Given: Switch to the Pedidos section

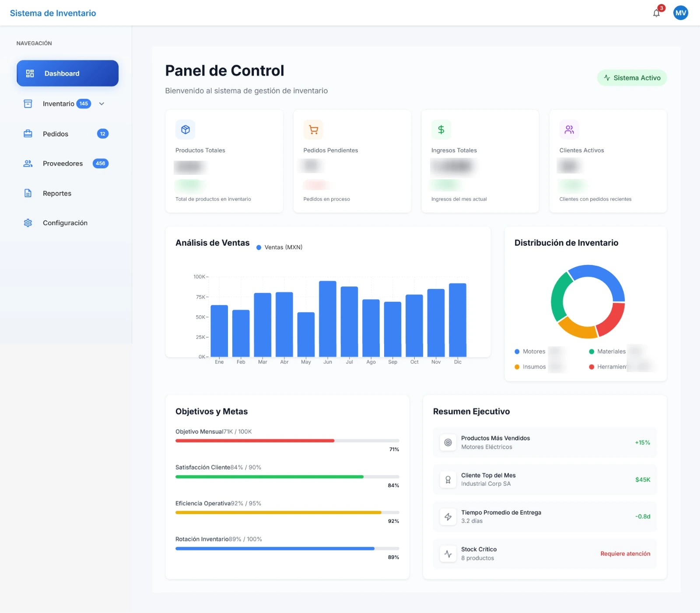Looking at the screenshot, I should [x=55, y=134].
